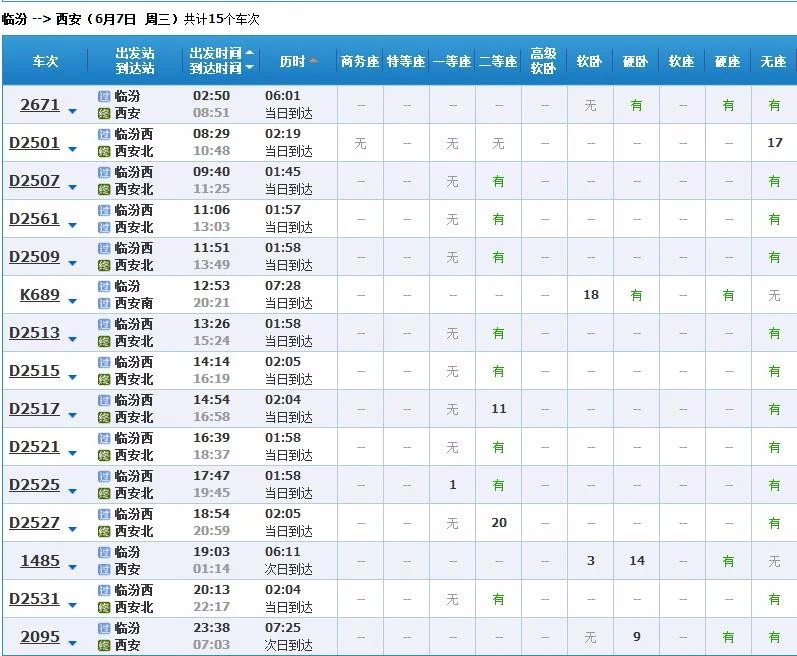Click the 无座 column header

[773, 61]
